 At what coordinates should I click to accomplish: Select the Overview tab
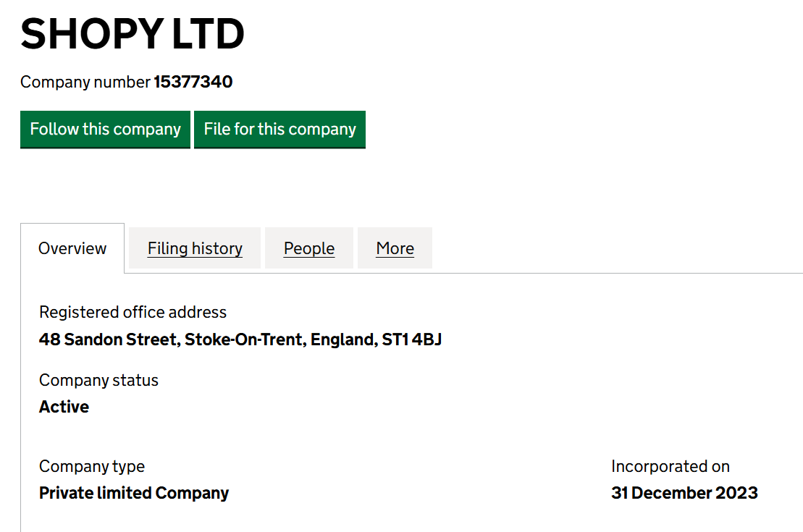72,248
